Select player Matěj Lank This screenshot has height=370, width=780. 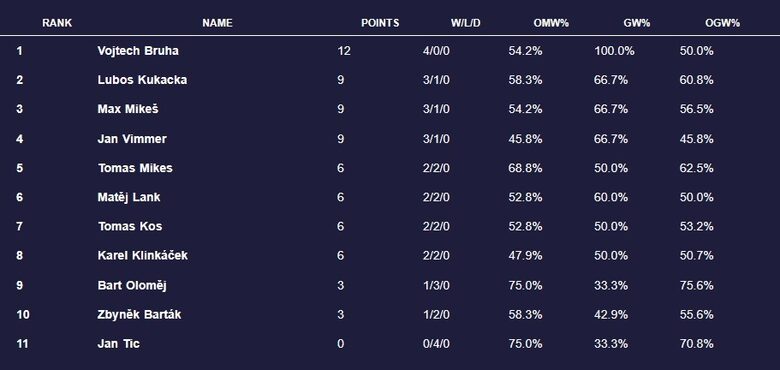tap(129, 197)
